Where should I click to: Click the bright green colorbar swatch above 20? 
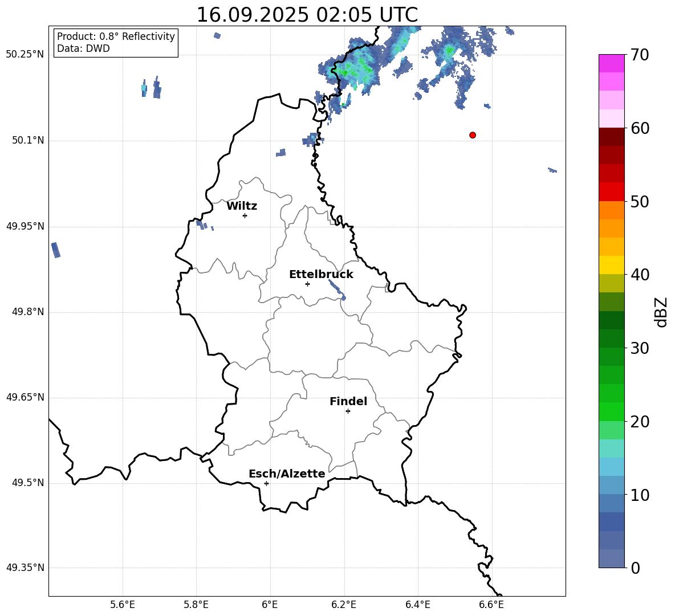pos(612,412)
